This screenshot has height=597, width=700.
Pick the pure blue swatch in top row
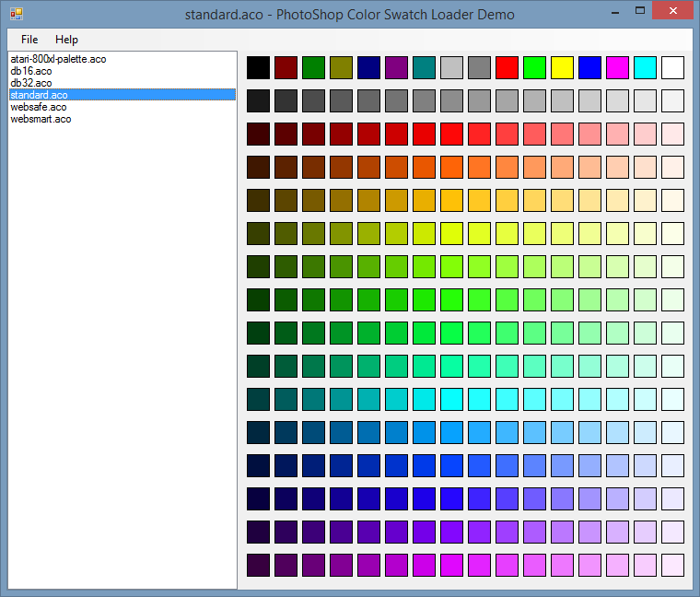[589, 67]
